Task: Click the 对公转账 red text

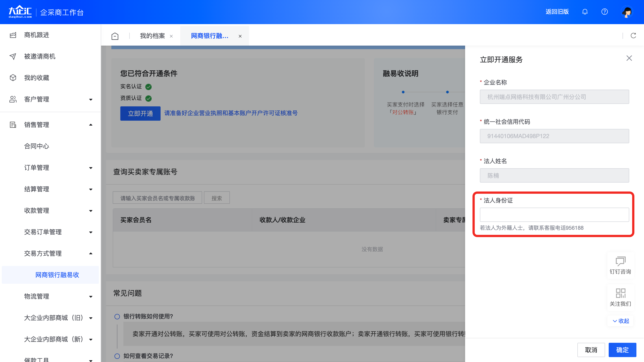Action: pos(403,112)
